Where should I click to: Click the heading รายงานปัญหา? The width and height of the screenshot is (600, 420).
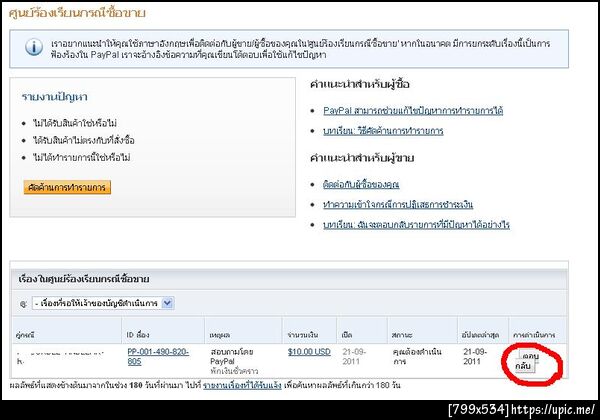[x=54, y=97]
